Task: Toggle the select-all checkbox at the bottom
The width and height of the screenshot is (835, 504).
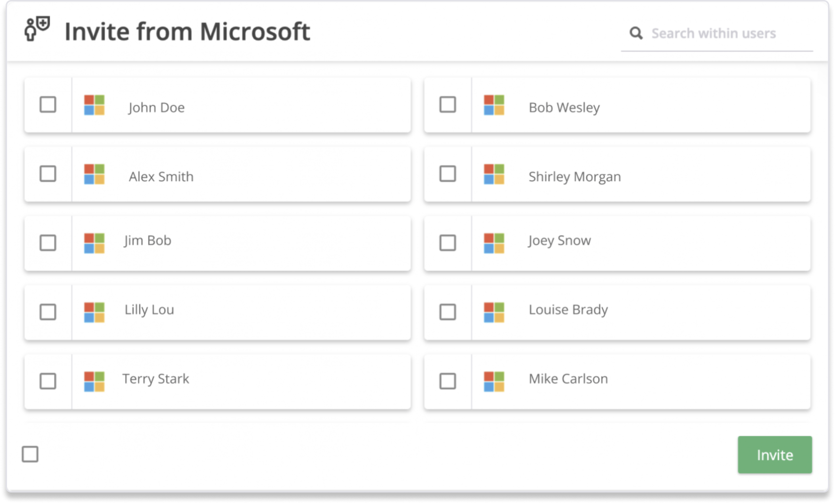Action: click(30, 454)
